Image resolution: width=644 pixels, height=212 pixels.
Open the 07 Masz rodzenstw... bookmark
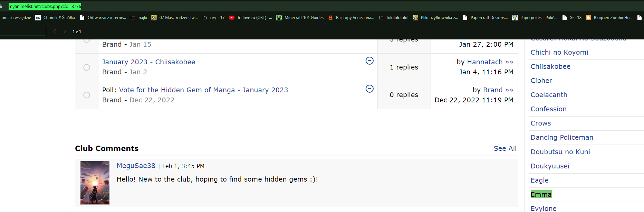[x=174, y=18]
